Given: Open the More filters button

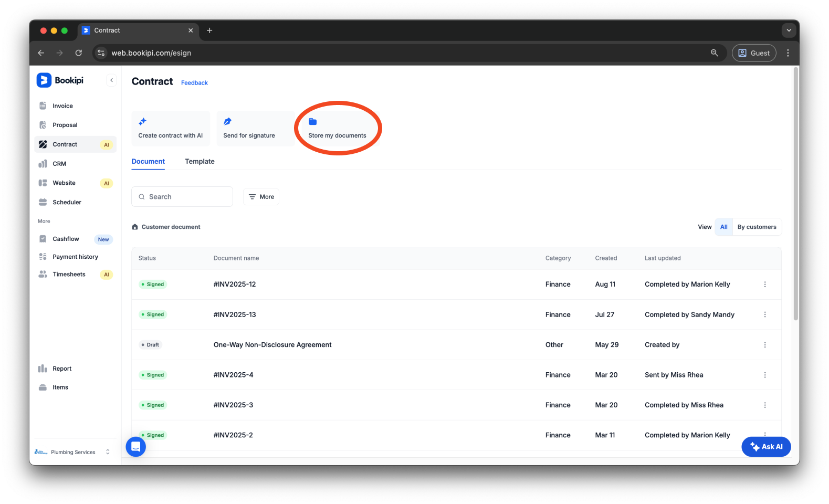Looking at the screenshot, I should point(261,197).
